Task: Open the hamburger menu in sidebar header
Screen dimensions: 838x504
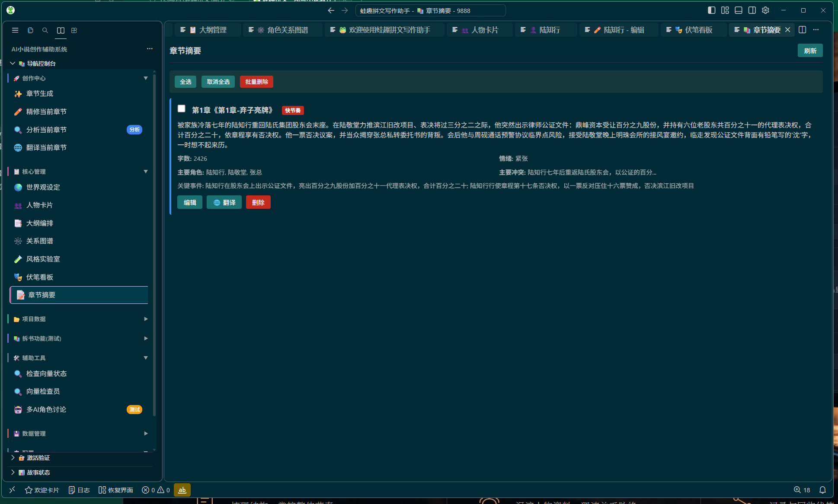Action: pyautogui.click(x=15, y=30)
